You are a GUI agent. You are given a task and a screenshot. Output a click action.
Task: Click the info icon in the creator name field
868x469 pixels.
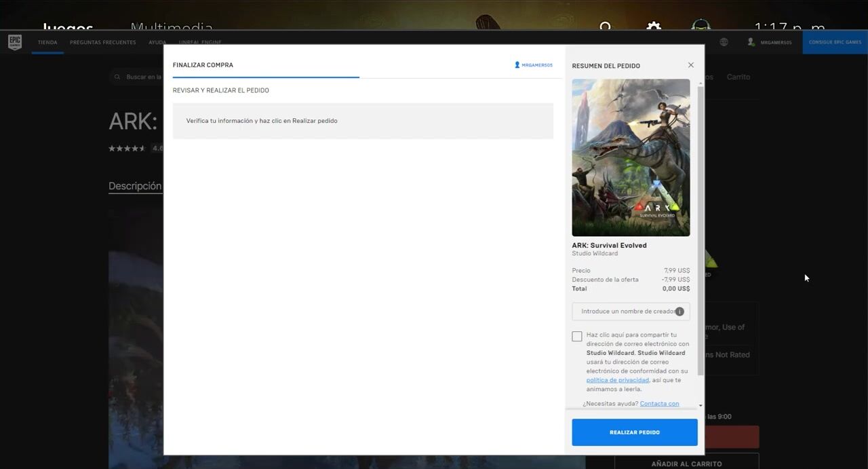click(x=679, y=312)
